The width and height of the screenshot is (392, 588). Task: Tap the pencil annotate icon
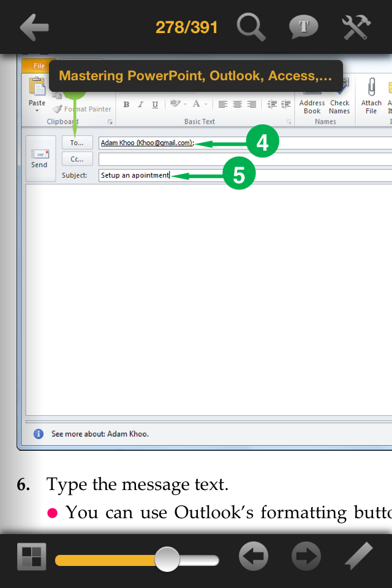[x=358, y=556]
